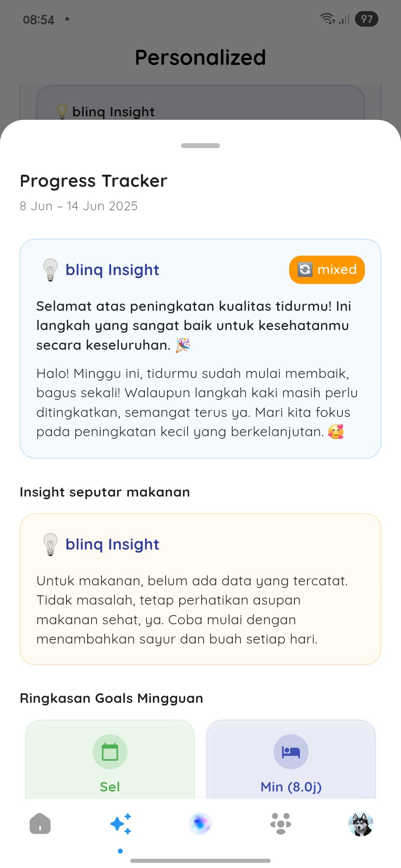Select the green calendar icon above Sel
The width and height of the screenshot is (401, 868).
(x=110, y=751)
